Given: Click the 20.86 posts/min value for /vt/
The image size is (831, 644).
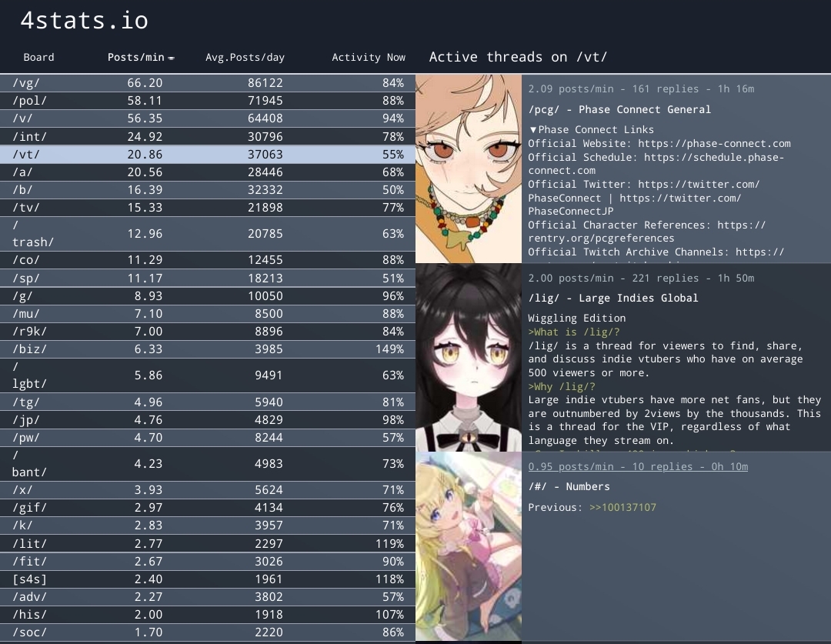Looking at the screenshot, I should [145, 154].
